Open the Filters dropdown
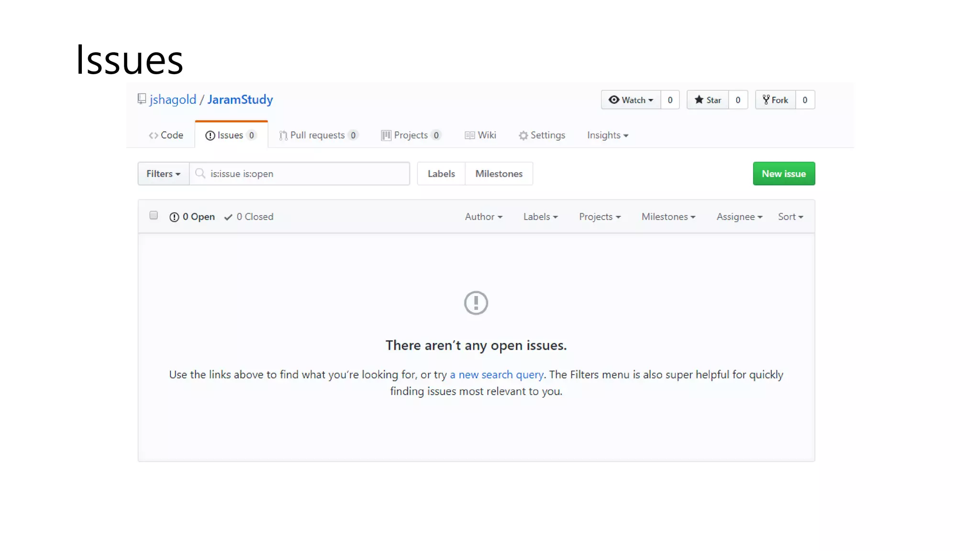 click(163, 174)
